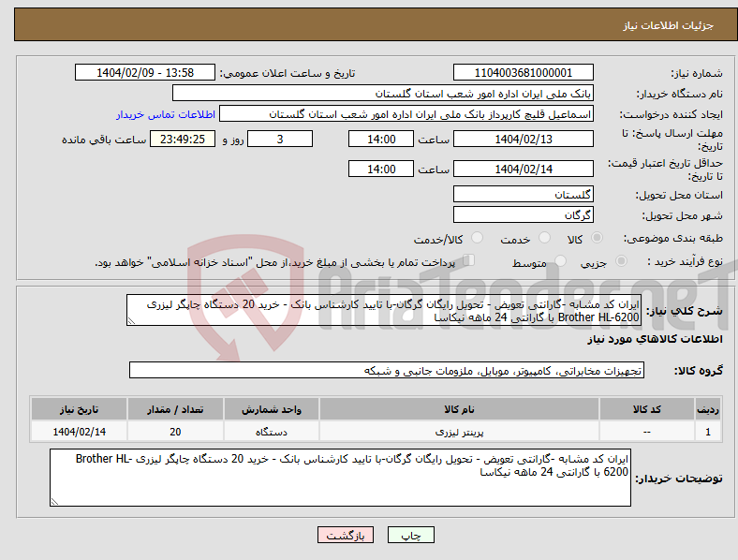Click the remaining time countdown 23:49:25
Screen dimensions: 738x560
click(x=183, y=140)
